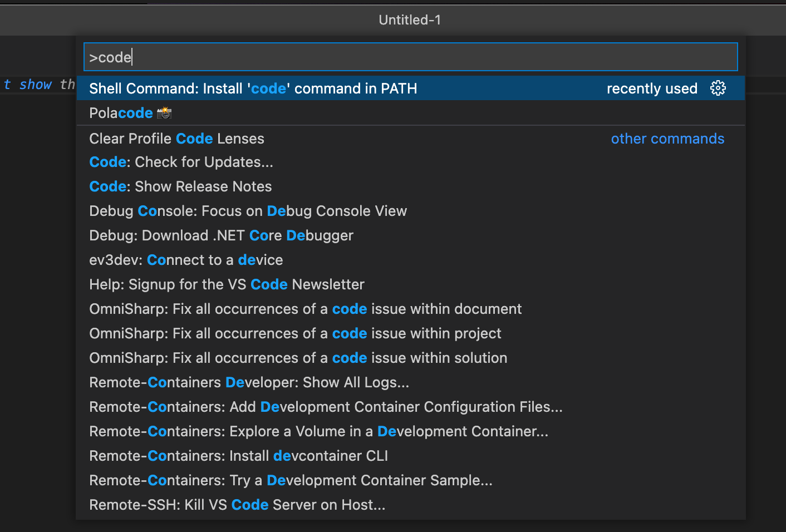Select Remote-SSH: Kill VS Code Server on Host
Image resolution: width=786 pixels, height=532 pixels.
click(x=411, y=505)
